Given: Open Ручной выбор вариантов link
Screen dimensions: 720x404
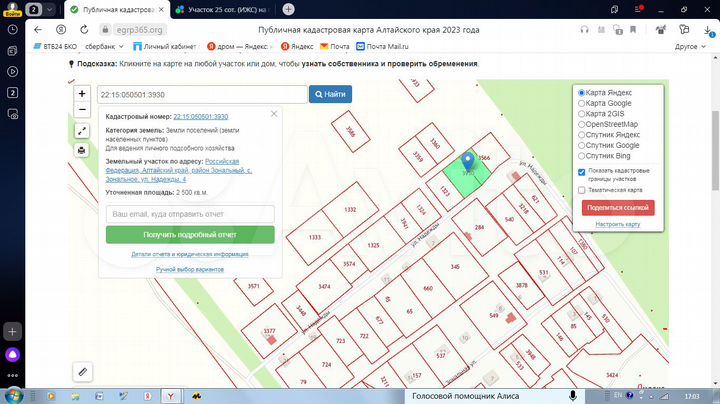Looking at the screenshot, I should pyautogui.click(x=190, y=269).
